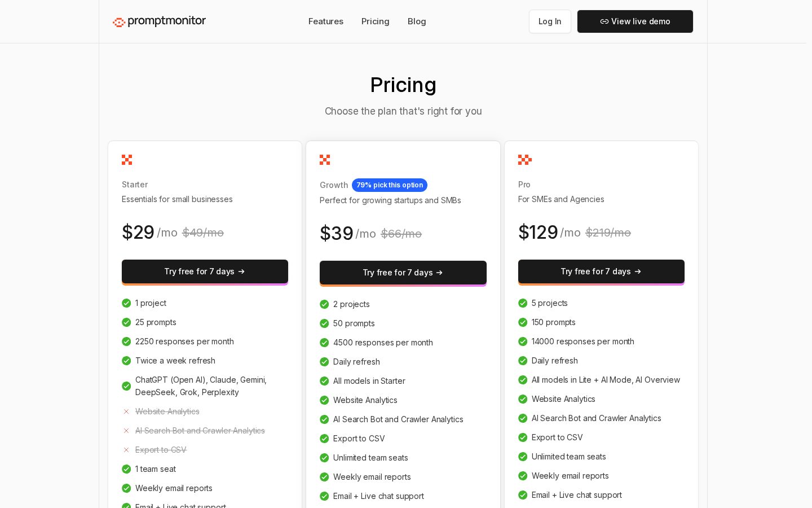Click check icon beside 2250 responses per month
Screen dimensions: 812x508
point(126,341)
